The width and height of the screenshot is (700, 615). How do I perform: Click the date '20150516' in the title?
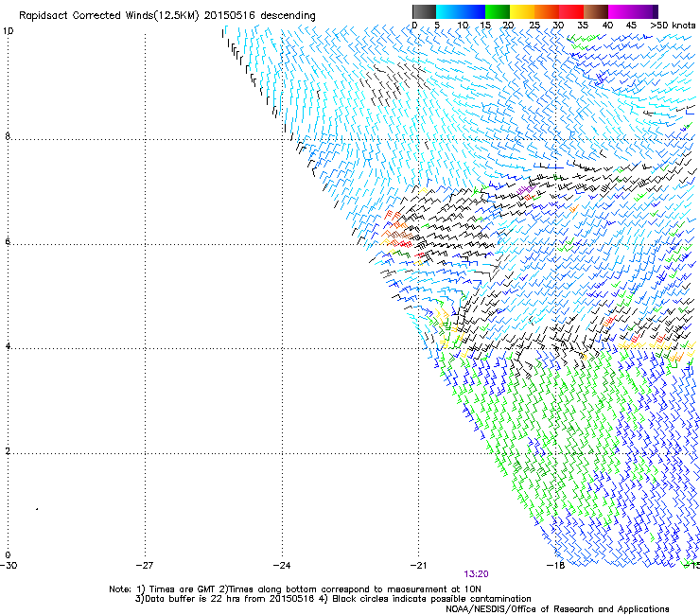click(x=229, y=16)
